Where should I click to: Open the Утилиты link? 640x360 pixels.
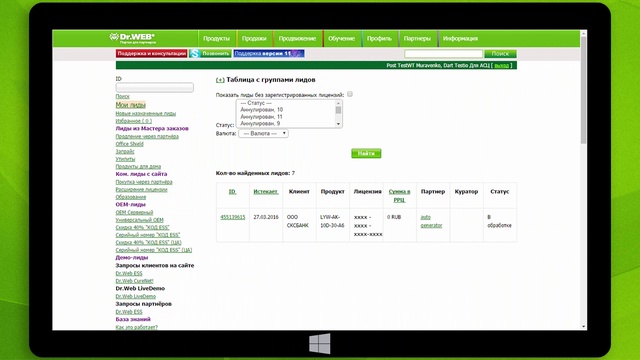pos(125,159)
